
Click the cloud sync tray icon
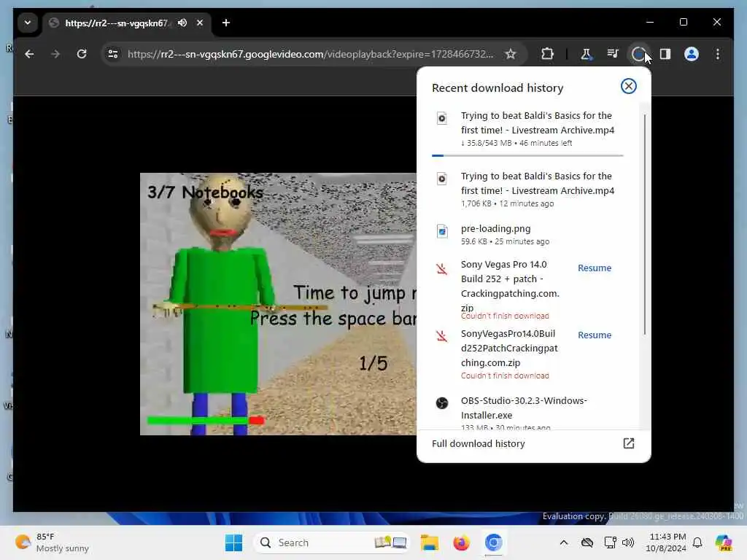pyautogui.click(x=587, y=542)
